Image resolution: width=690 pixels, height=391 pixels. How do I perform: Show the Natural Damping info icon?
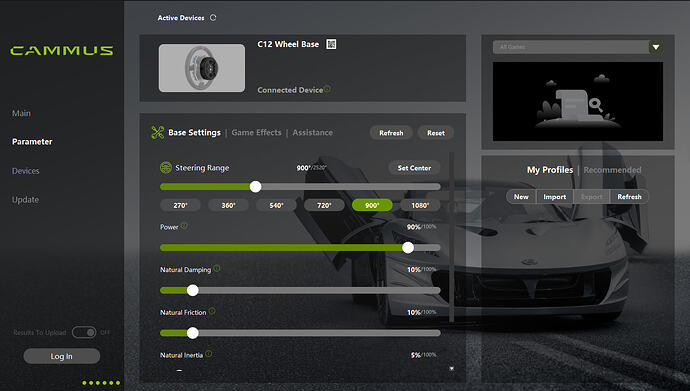tap(217, 268)
